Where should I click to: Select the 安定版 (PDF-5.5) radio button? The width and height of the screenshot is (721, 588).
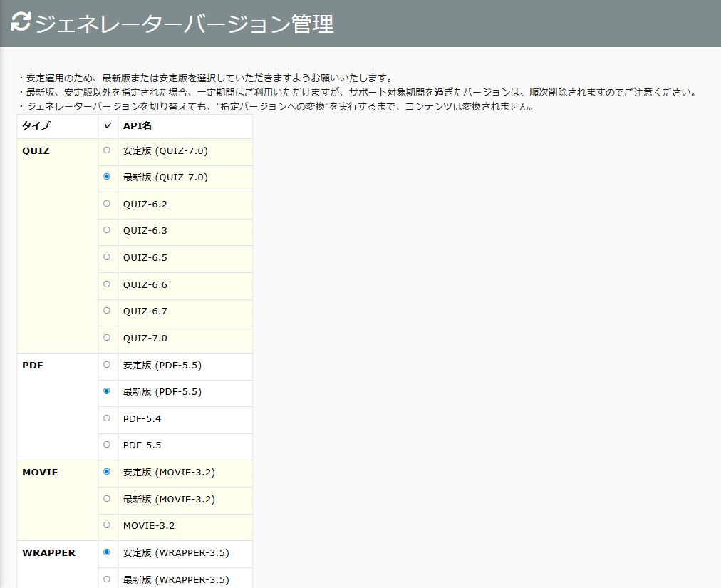(x=107, y=364)
